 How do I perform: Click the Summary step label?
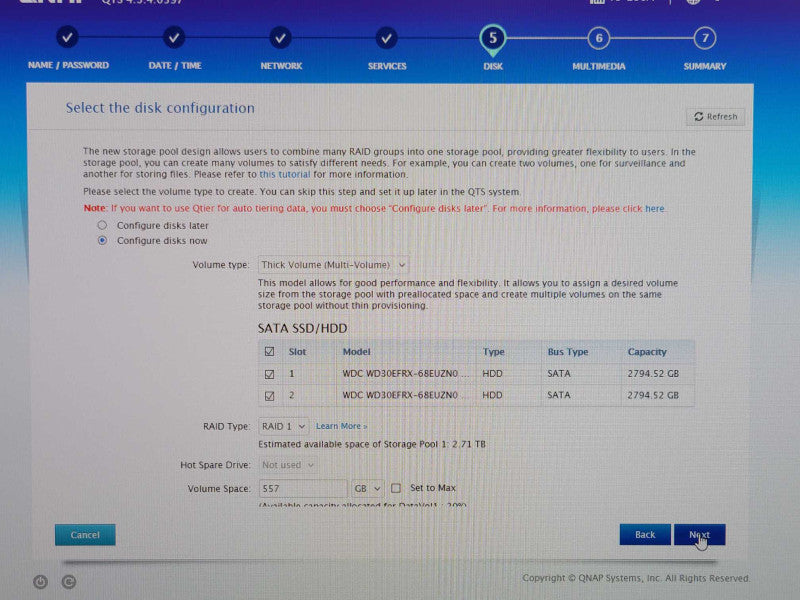pos(705,66)
